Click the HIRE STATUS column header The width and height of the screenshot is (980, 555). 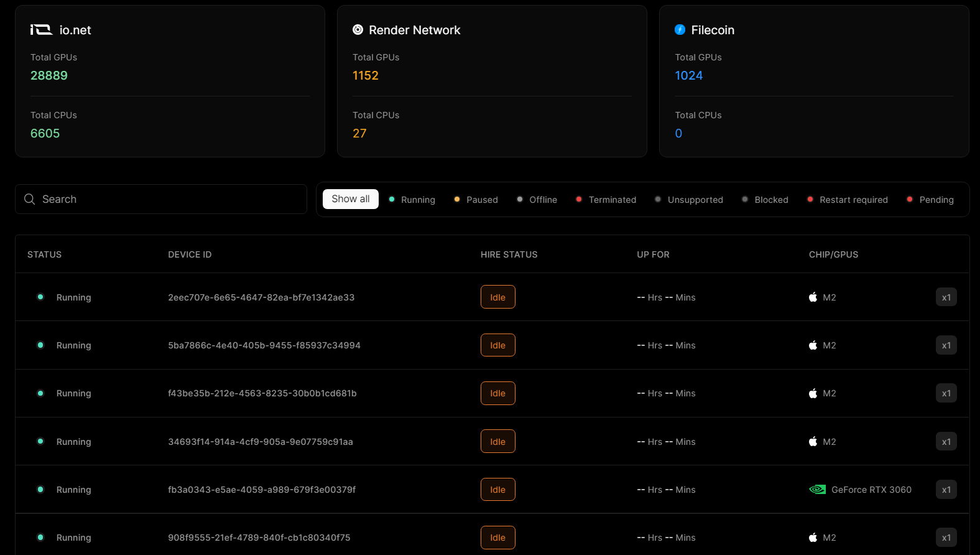[x=509, y=254]
